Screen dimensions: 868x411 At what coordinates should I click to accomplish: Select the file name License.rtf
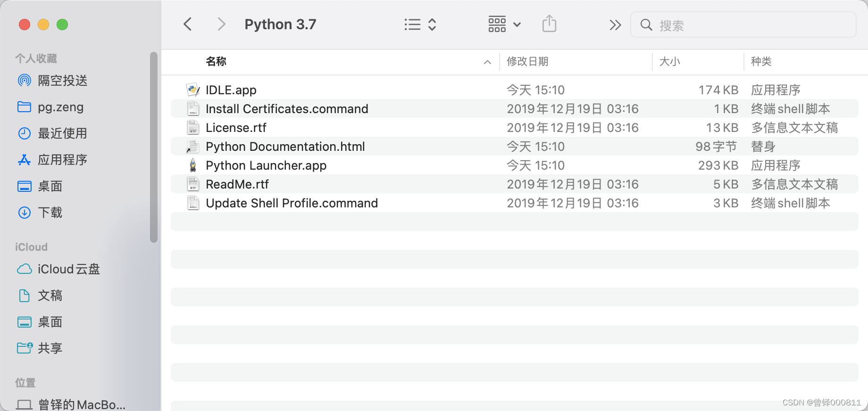tap(236, 128)
